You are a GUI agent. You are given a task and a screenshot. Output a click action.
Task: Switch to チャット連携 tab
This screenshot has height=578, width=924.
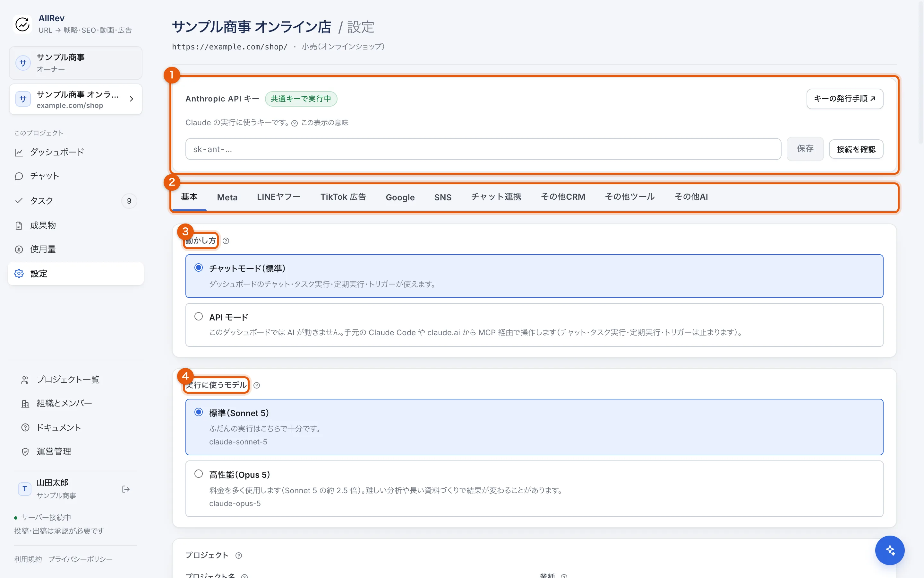pyautogui.click(x=496, y=197)
